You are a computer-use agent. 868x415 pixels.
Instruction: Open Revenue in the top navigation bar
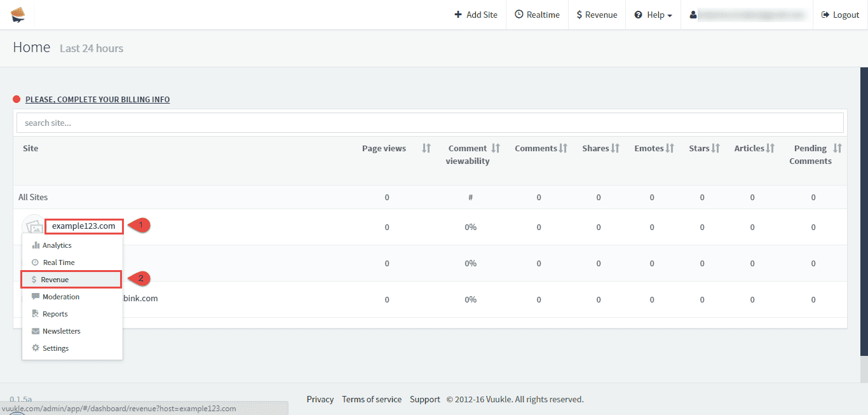[597, 15]
